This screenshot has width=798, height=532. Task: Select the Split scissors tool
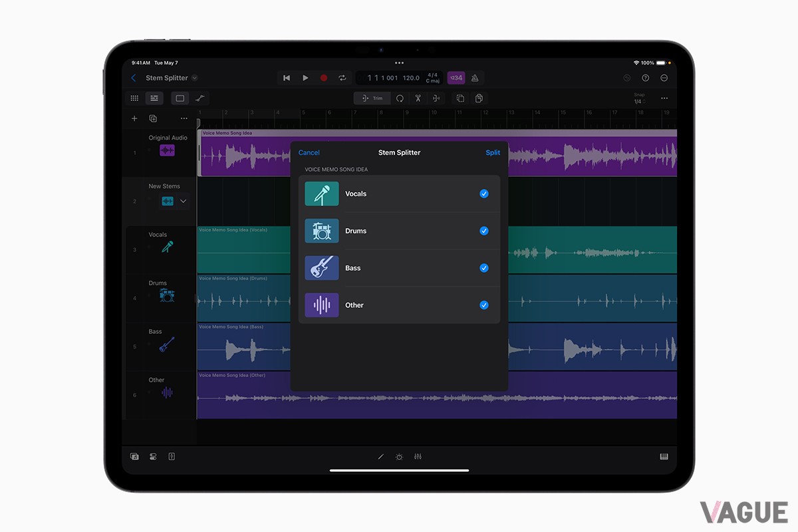click(x=418, y=98)
